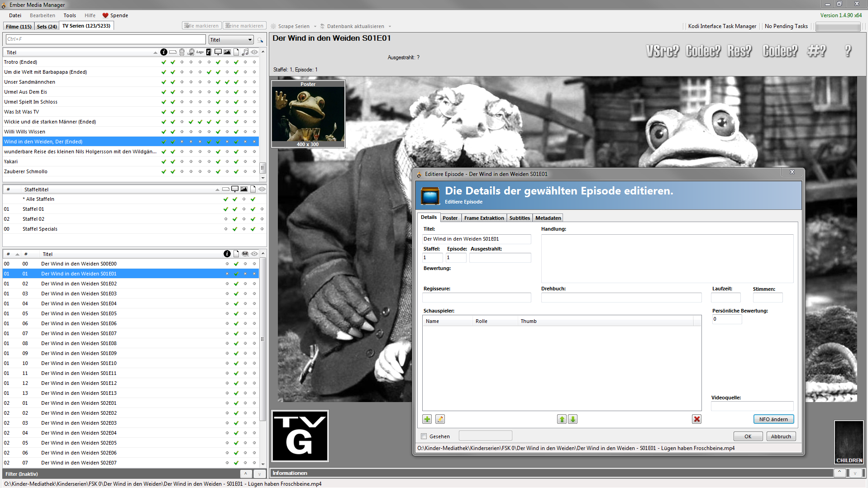The height and width of the screenshot is (488, 868).
Task: Click the search magnifier icon
Action: [x=260, y=40]
